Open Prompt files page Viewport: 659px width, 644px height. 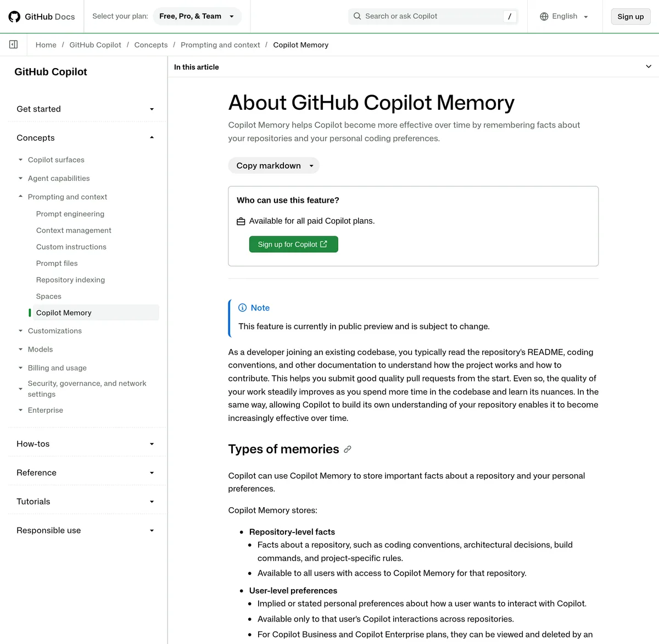[x=57, y=263]
